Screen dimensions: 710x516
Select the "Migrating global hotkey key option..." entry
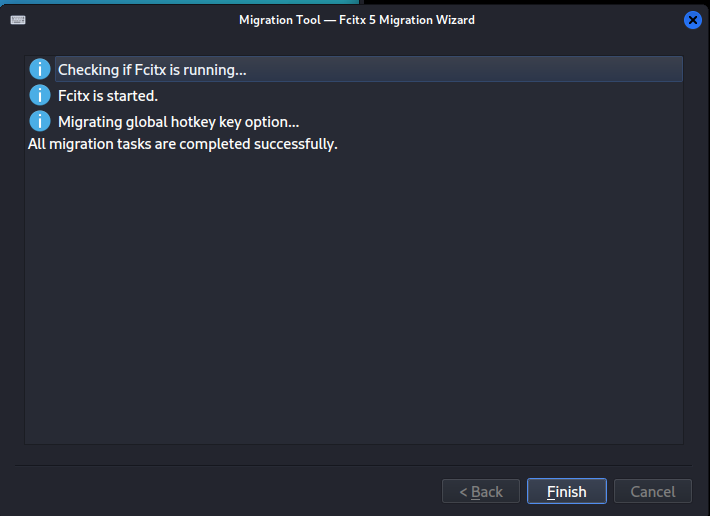click(179, 122)
